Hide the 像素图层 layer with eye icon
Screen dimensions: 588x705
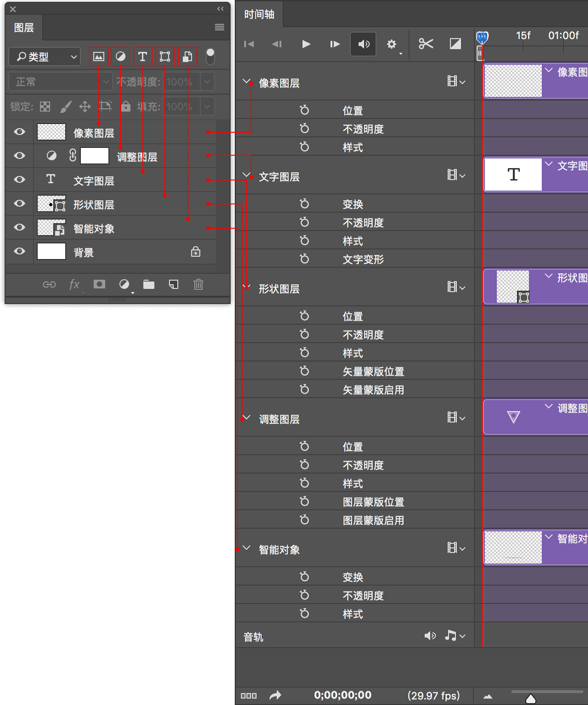(19, 132)
